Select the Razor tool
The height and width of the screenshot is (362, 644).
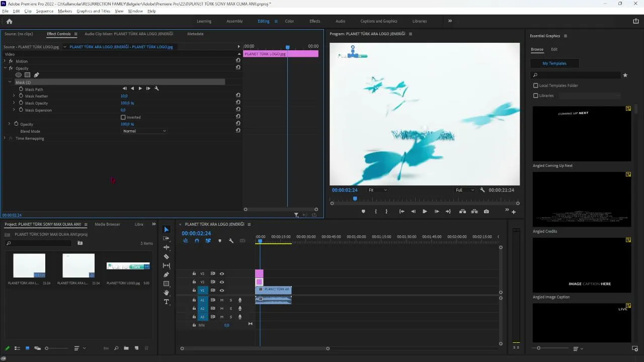coord(167,256)
